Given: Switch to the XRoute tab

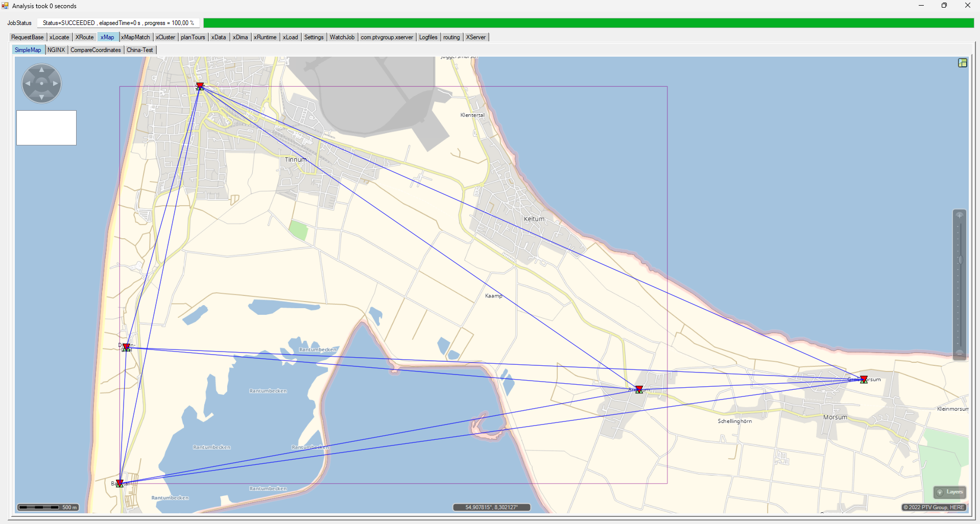Looking at the screenshot, I should (85, 37).
